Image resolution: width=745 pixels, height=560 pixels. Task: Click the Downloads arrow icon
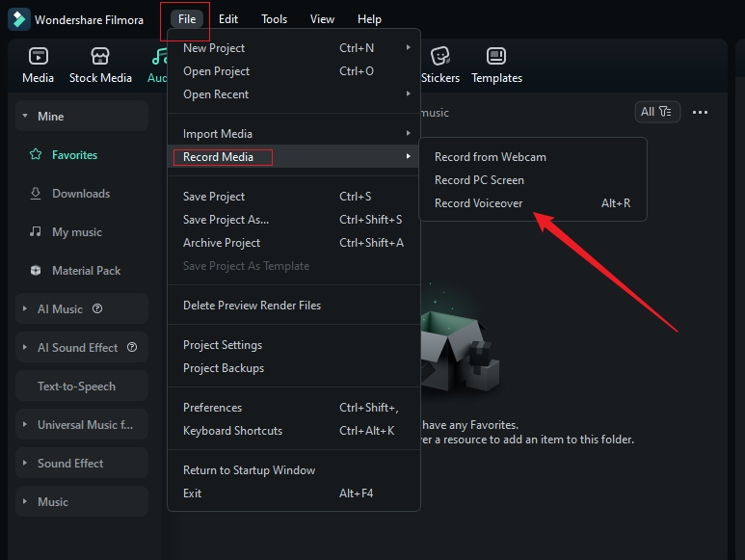pos(36,194)
